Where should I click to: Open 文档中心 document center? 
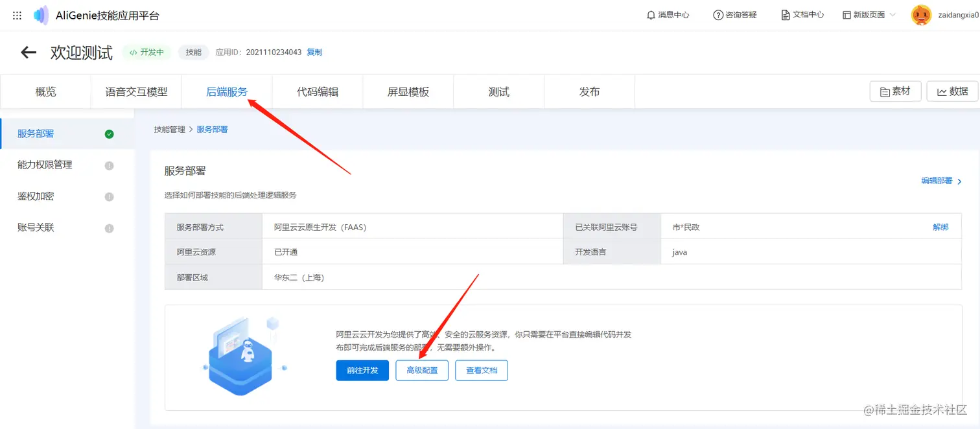802,15
